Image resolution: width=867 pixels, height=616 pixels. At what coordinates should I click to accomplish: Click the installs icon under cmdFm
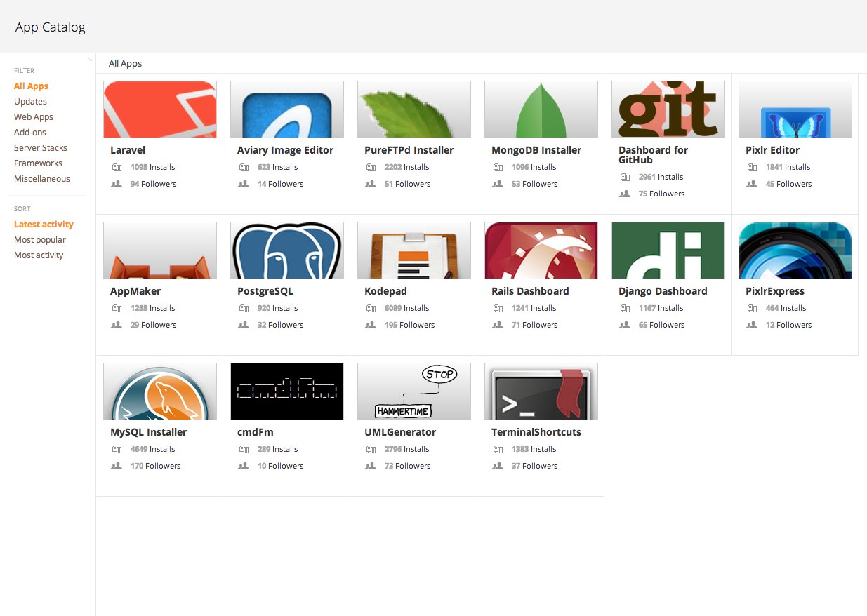tap(244, 449)
